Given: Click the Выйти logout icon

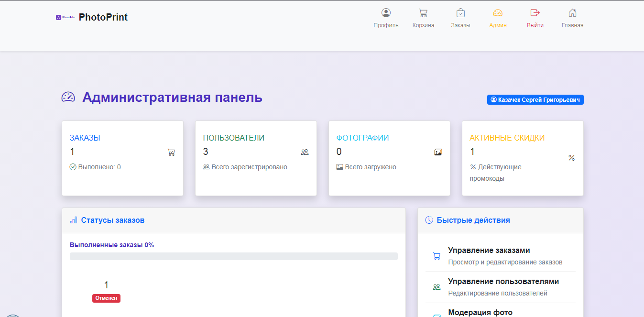Looking at the screenshot, I should 535,13.
